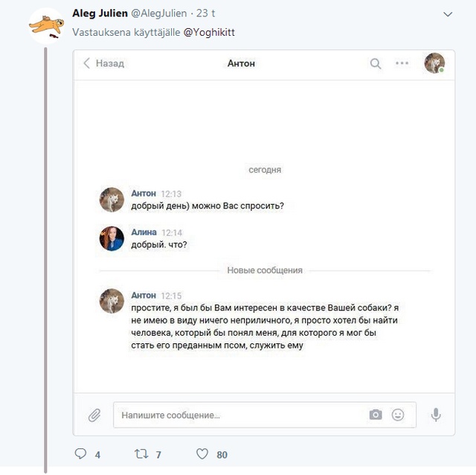
Task: Click the paperclip attach icon
Action: 94,415
